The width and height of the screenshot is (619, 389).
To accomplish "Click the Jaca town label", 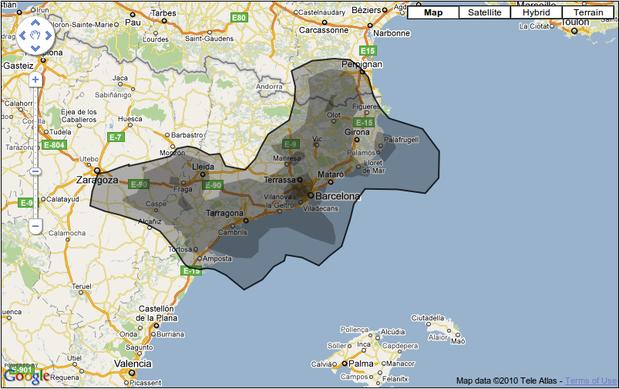I will (120, 78).
